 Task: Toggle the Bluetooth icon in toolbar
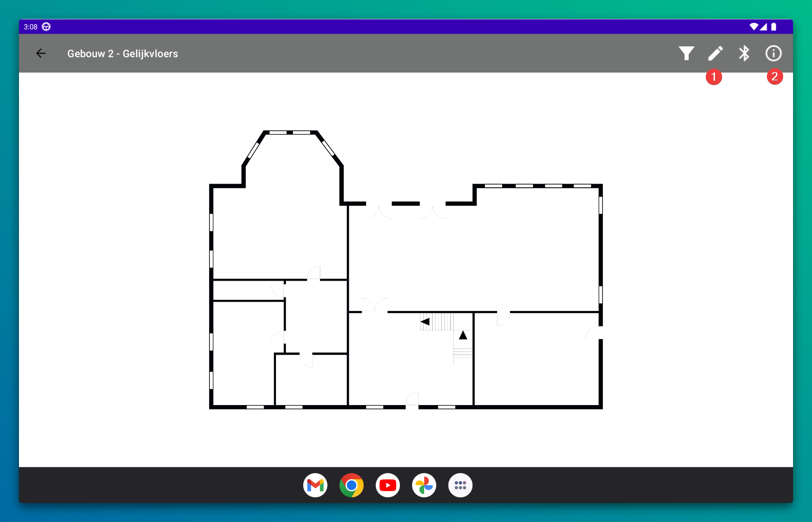click(x=744, y=54)
